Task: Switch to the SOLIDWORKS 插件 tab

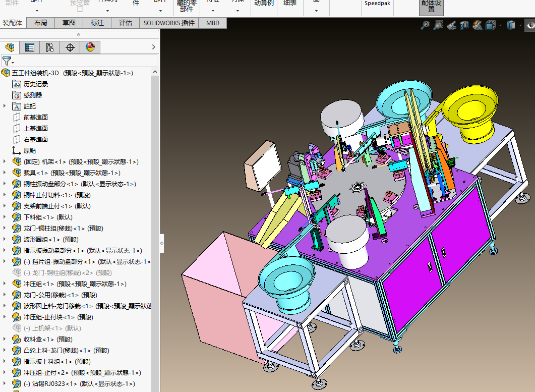Action: pyautogui.click(x=169, y=23)
